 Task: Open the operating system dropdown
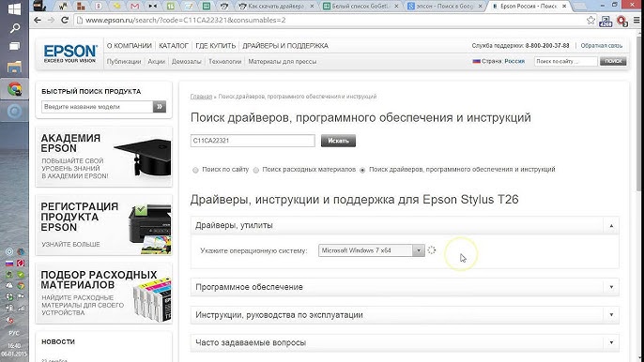[x=372, y=250]
